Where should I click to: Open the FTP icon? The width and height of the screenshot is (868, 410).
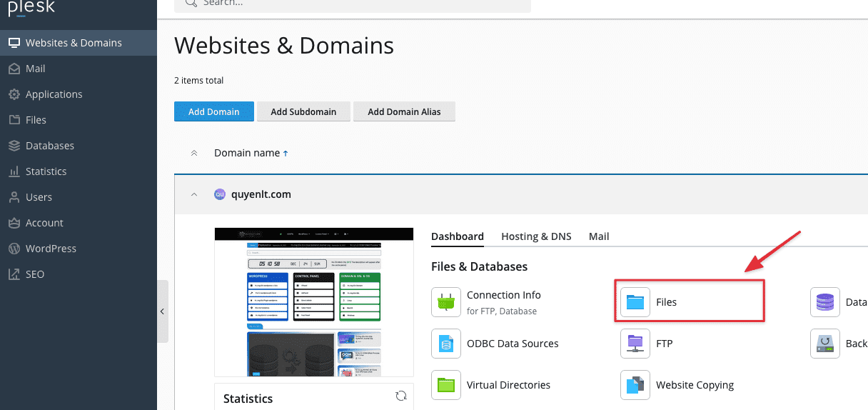coord(635,344)
